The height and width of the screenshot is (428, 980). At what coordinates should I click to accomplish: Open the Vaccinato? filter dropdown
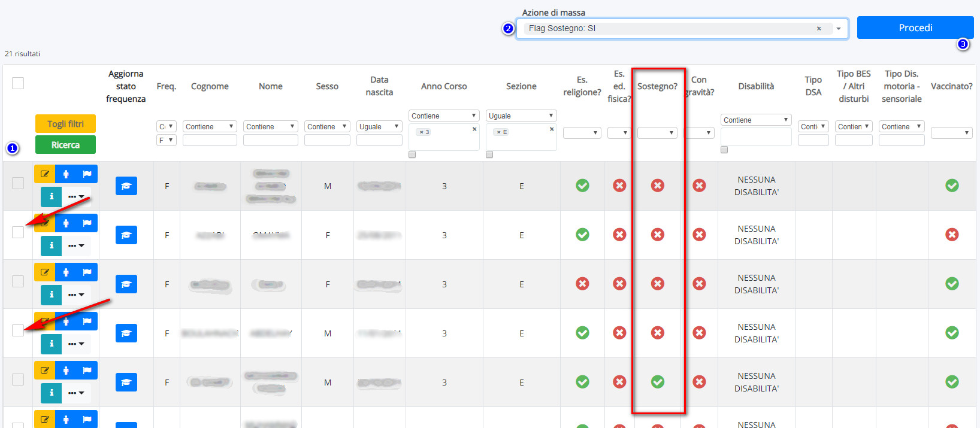pos(951,133)
